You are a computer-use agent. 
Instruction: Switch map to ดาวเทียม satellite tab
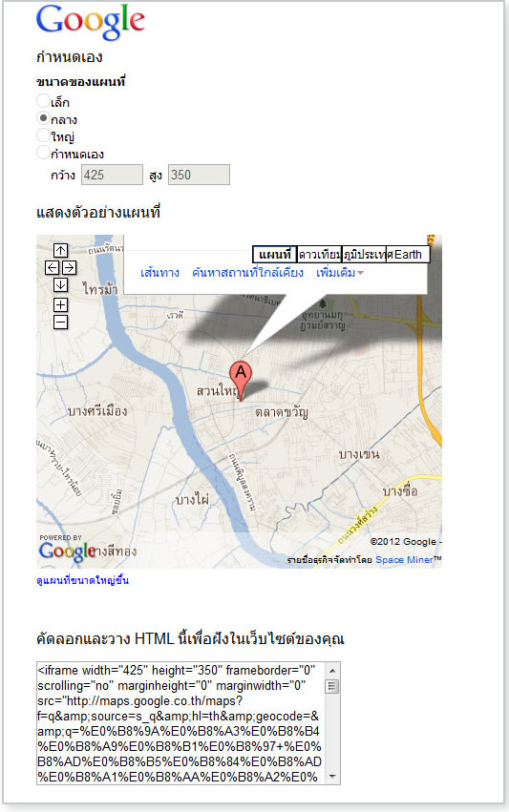pos(320,254)
